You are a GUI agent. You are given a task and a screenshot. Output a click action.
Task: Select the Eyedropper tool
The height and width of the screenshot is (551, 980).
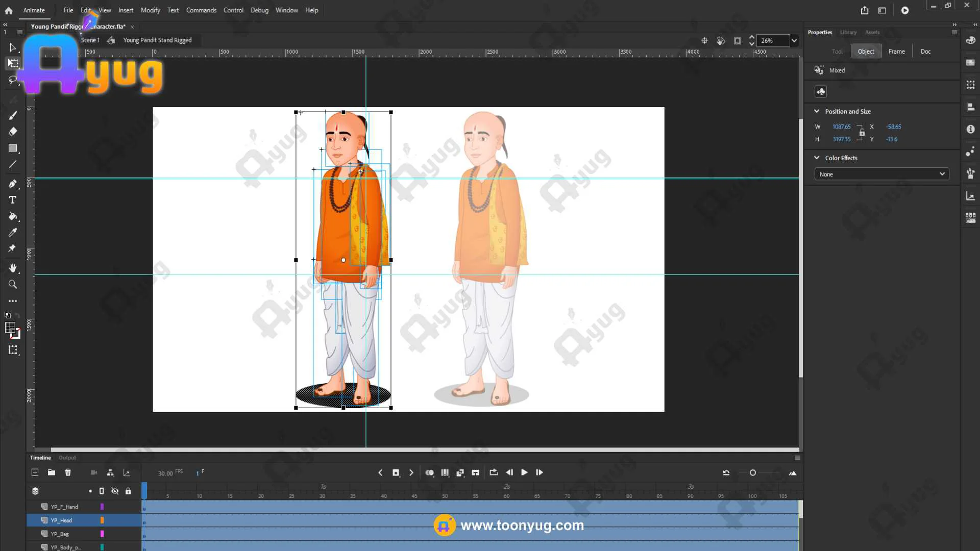(13, 233)
